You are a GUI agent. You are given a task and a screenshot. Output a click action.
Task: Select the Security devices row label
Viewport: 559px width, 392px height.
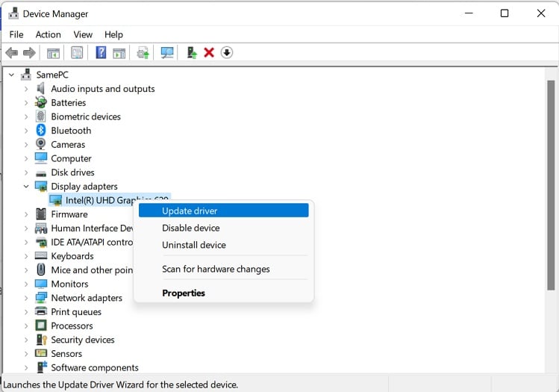pyautogui.click(x=83, y=340)
